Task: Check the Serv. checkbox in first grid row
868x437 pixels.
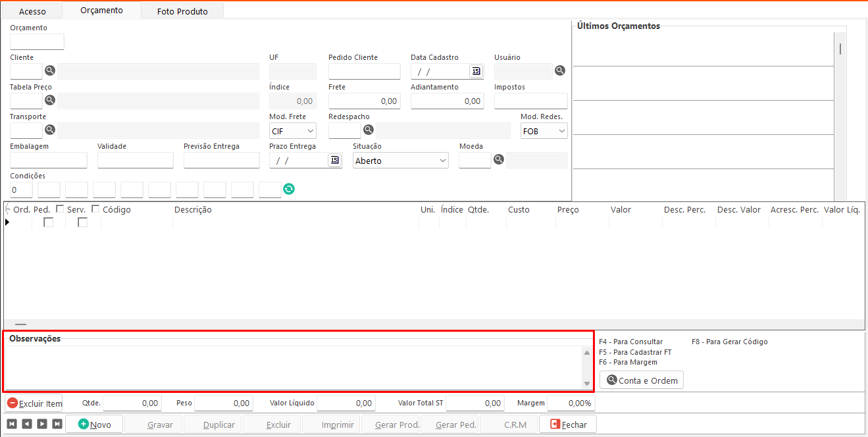Action: 83,222
